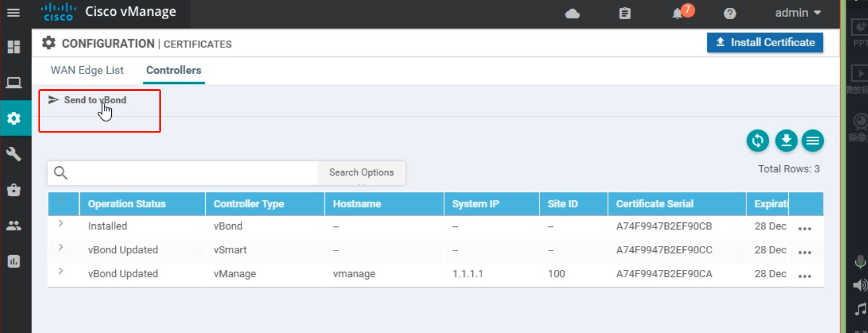Select certificate serial A74F9947B2EF90CA
868x333 pixels.
click(x=664, y=274)
